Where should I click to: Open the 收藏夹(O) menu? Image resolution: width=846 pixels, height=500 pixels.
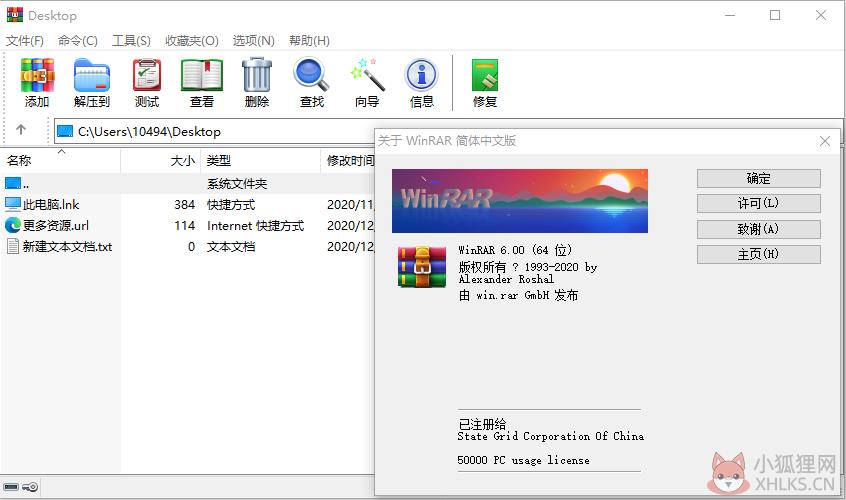click(192, 40)
